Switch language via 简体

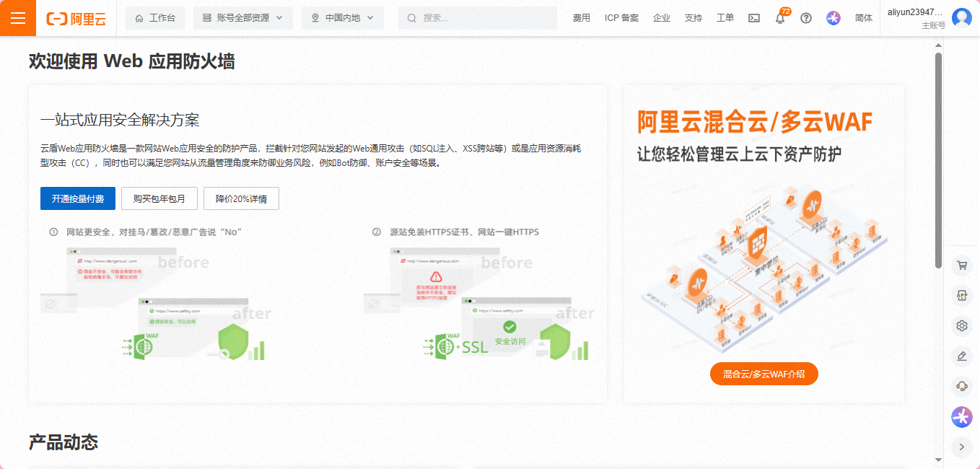864,18
